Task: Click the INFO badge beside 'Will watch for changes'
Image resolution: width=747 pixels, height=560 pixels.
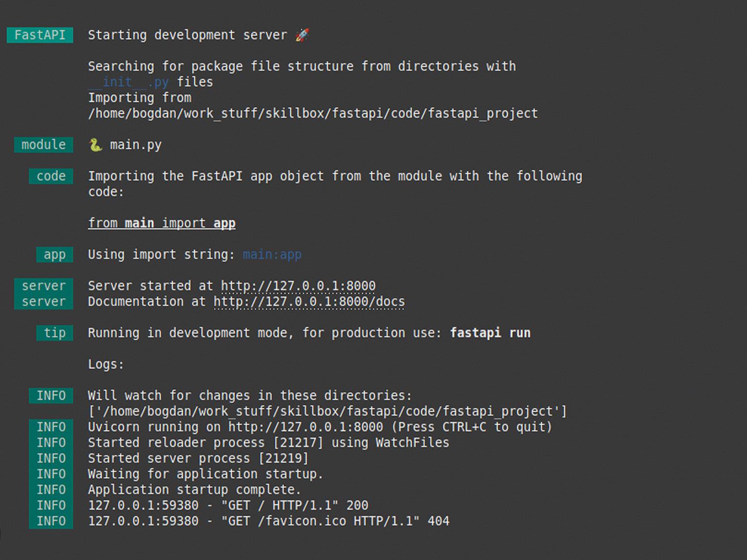Action: click(51, 396)
